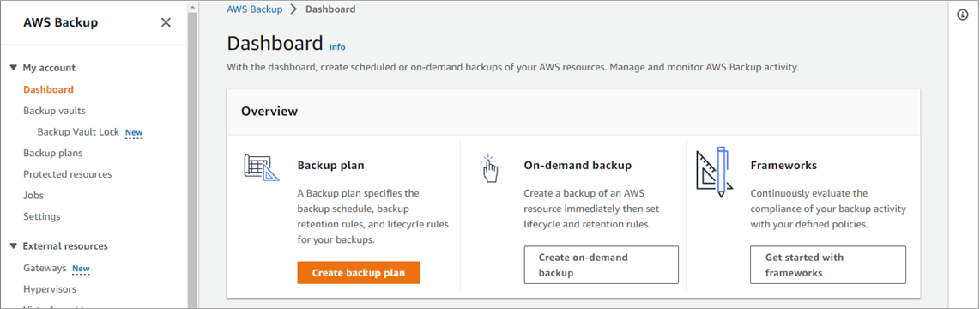Collapse the My account section
The width and height of the screenshot is (980, 309).
click(14, 68)
